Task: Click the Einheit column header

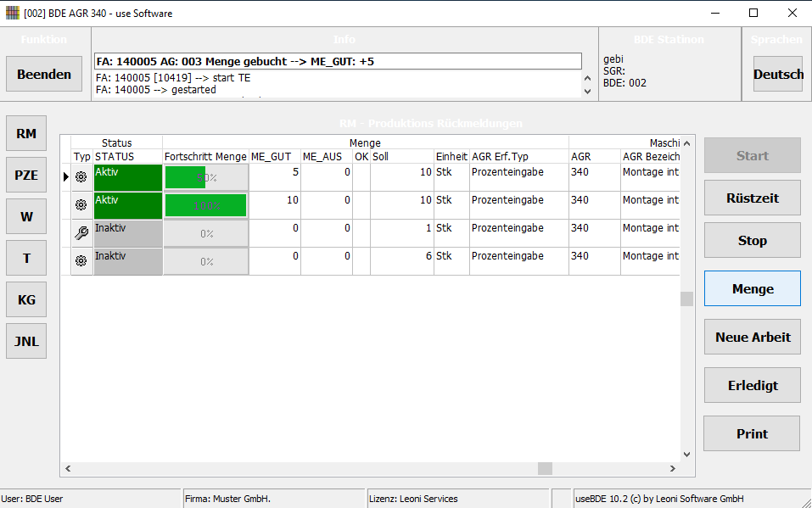Action: coord(451,156)
